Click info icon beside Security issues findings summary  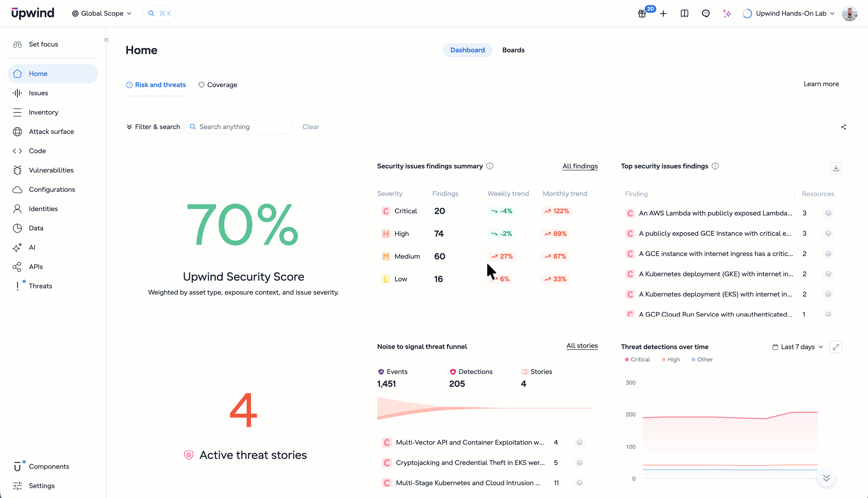point(490,166)
